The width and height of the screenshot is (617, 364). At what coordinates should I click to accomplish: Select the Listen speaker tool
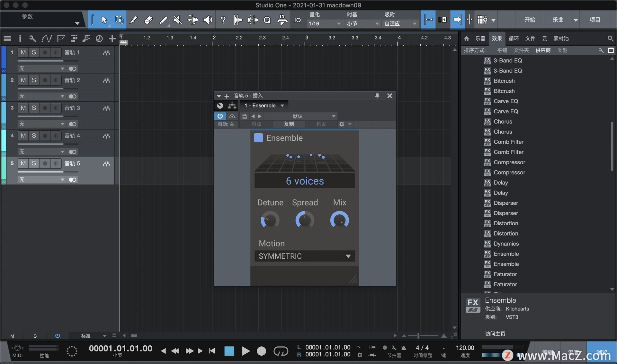pyautogui.click(x=208, y=20)
